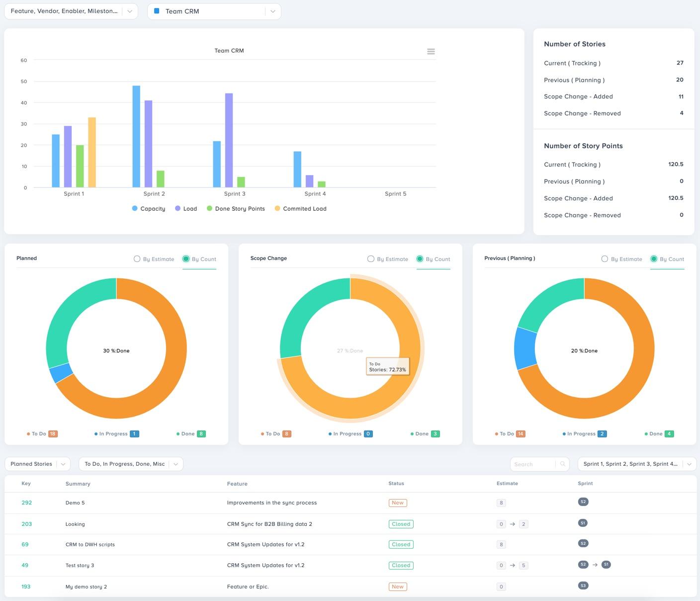Viewport: 700px width, 601px height.
Task: Select By Estimate in Planned chart
Action: tap(154, 259)
